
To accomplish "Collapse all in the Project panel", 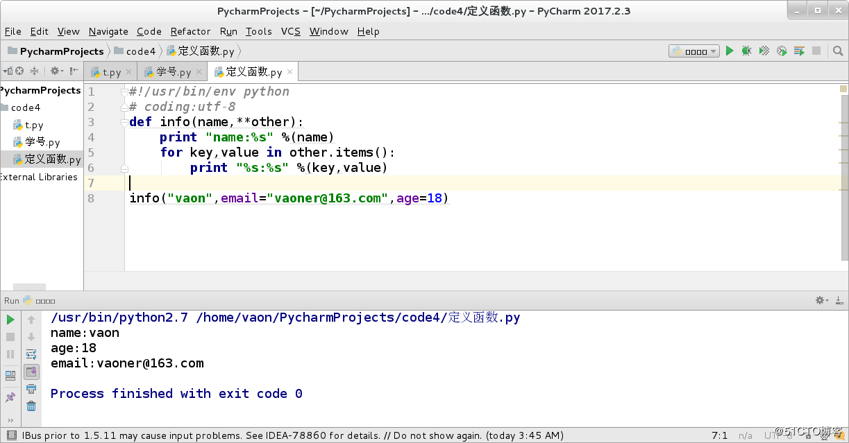I will pyautogui.click(x=34, y=71).
